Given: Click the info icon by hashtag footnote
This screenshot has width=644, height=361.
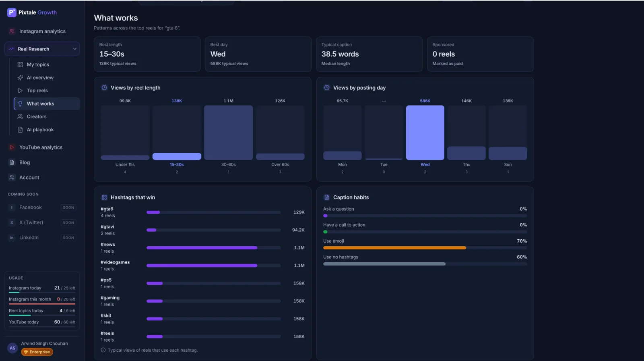Looking at the screenshot, I should point(103,350).
